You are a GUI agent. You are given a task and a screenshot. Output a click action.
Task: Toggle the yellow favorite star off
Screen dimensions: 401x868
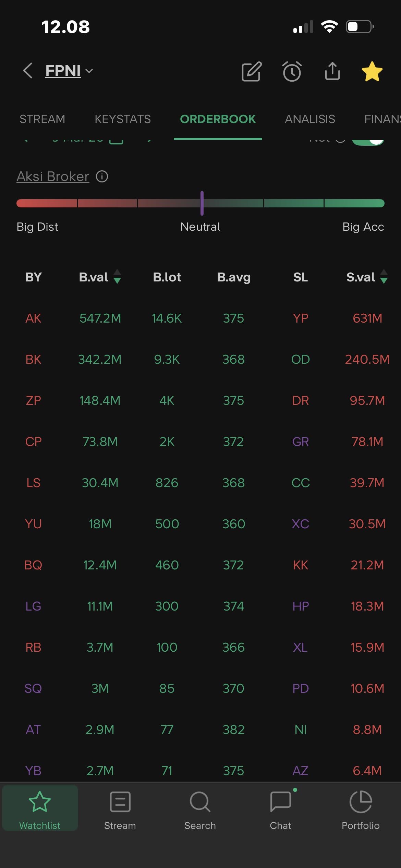click(x=372, y=72)
